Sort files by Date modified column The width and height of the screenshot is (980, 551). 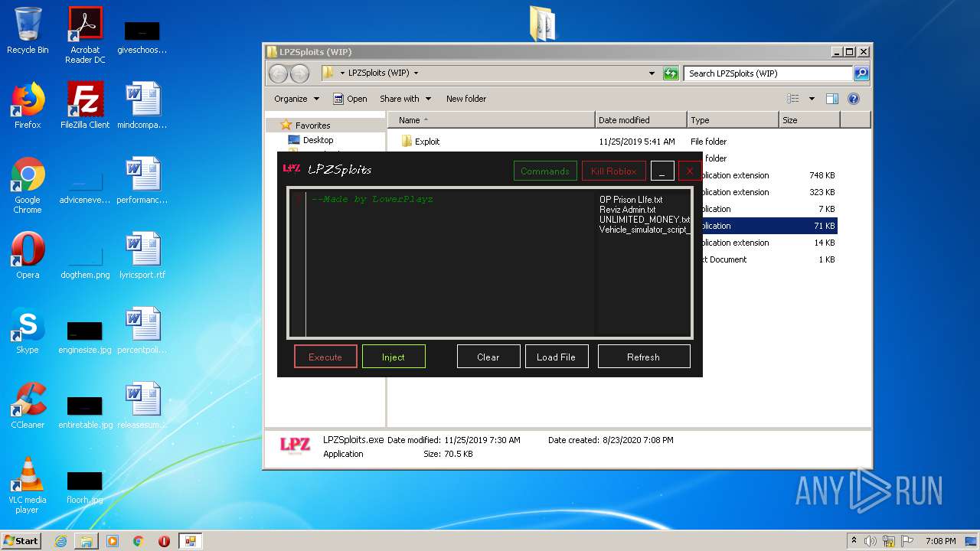pos(641,120)
